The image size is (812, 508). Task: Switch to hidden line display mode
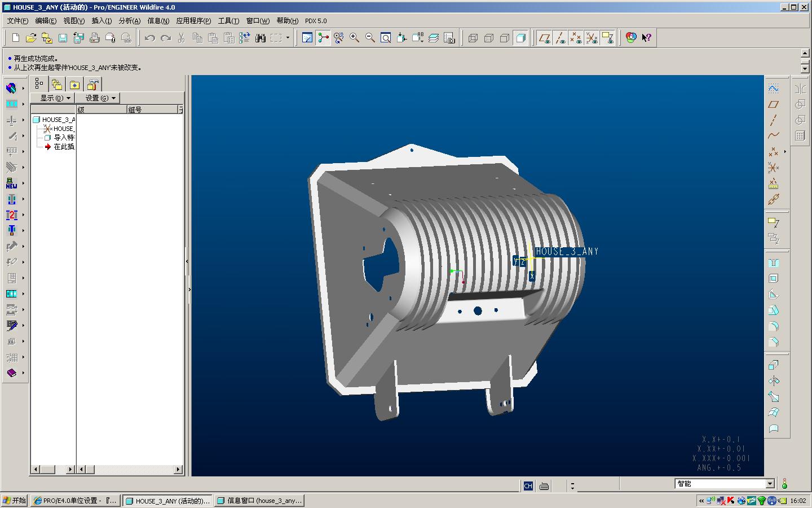point(489,38)
